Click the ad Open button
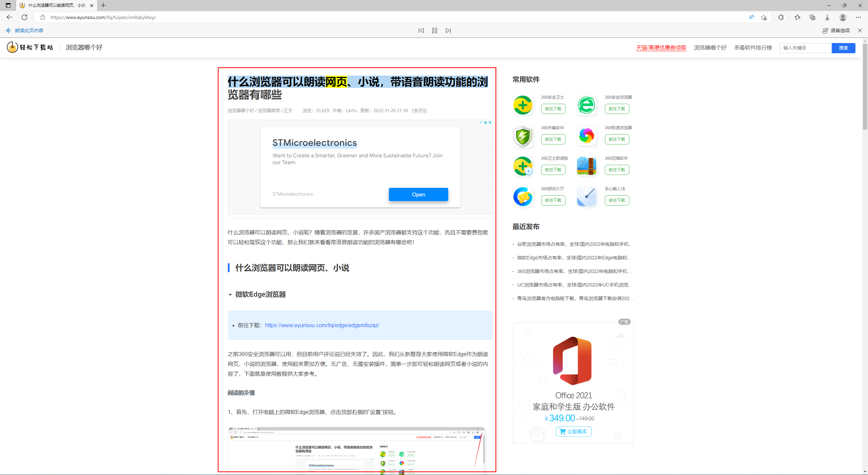 tap(418, 194)
